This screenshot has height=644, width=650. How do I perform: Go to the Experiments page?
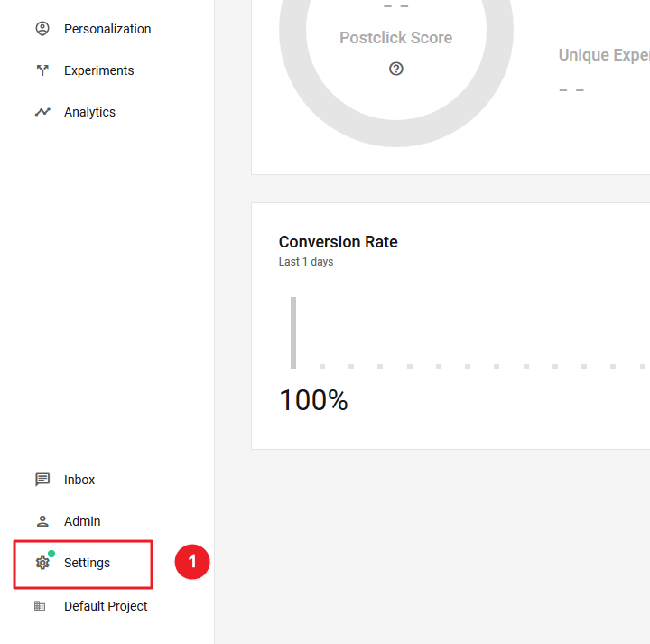click(x=98, y=70)
